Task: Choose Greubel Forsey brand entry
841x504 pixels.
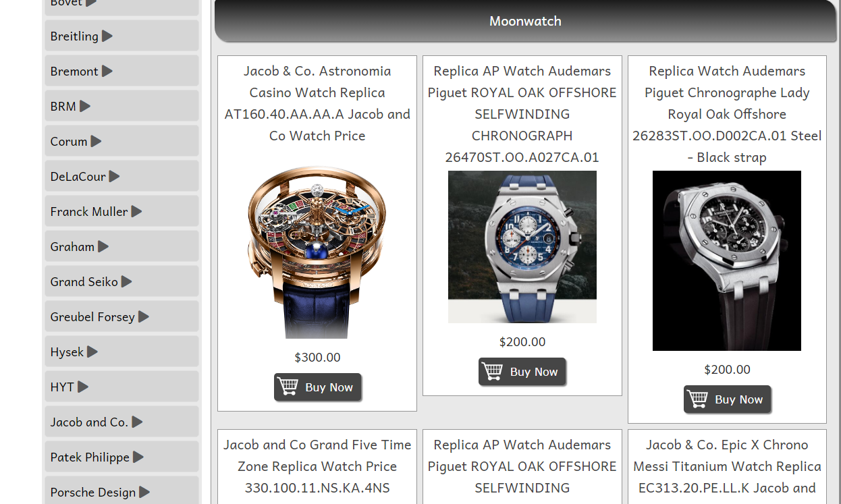Action: point(121,316)
